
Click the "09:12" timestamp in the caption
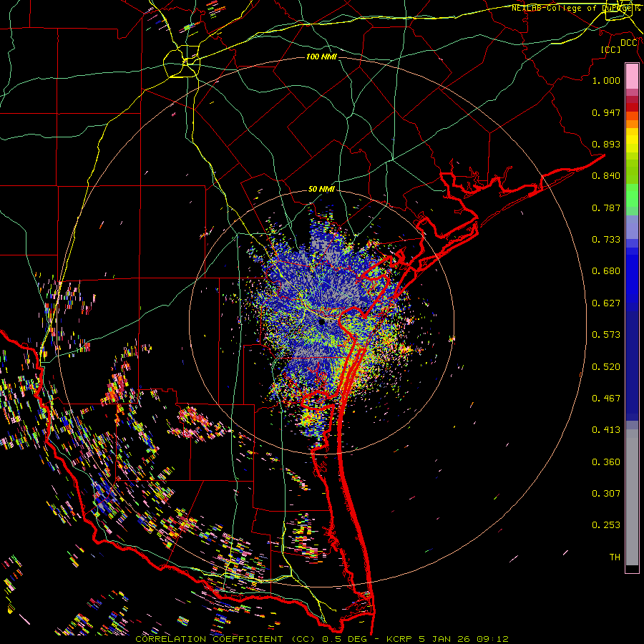[492, 639]
